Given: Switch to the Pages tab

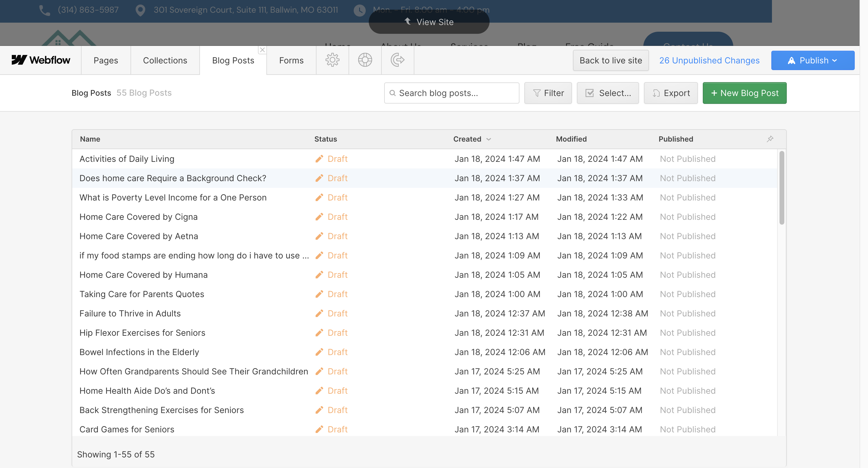Looking at the screenshot, I should [106, 60].
